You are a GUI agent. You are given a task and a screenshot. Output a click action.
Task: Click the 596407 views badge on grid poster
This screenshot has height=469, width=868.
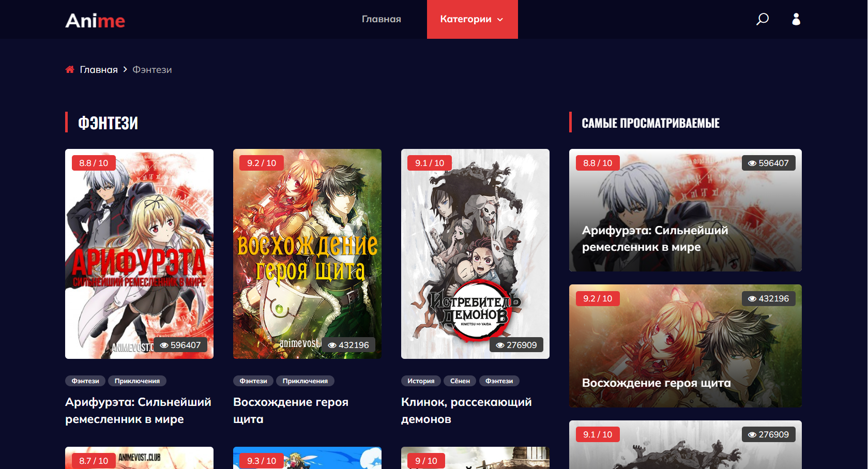click(x=180, y=345)
